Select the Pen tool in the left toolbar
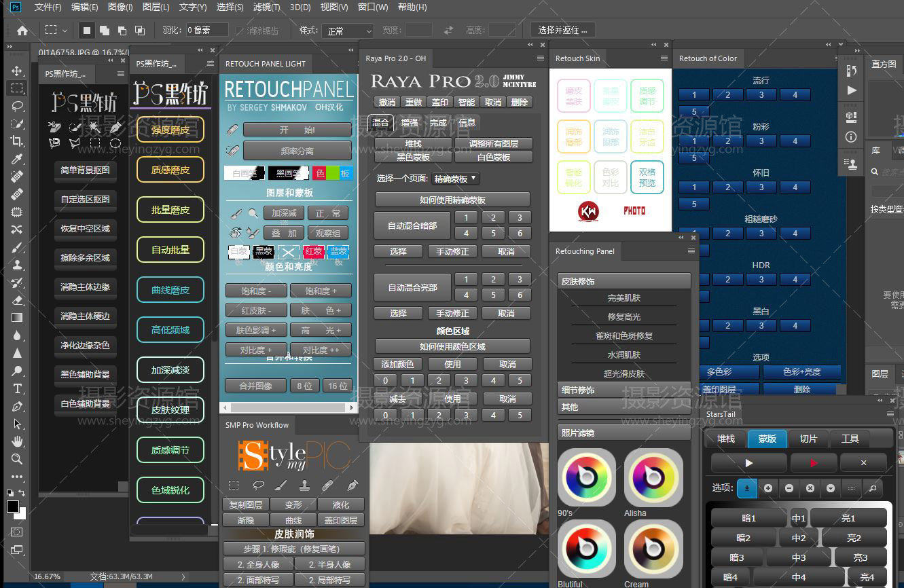The height and width of the screenshot is (588, 904). (x=17, y=406)
